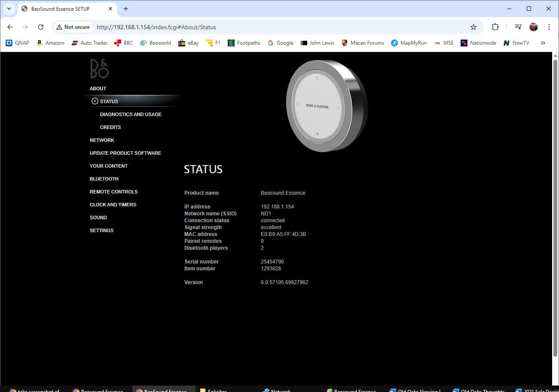The height and width of the screenshot is (392, 559).
Task: Open the tab search dropdown arrow
Action: 9,9
